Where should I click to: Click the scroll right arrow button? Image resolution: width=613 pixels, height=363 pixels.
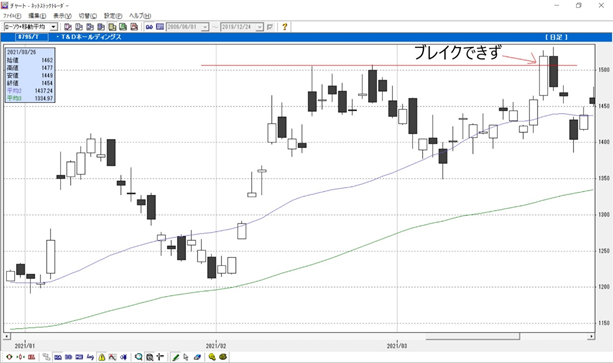(592, 336)
